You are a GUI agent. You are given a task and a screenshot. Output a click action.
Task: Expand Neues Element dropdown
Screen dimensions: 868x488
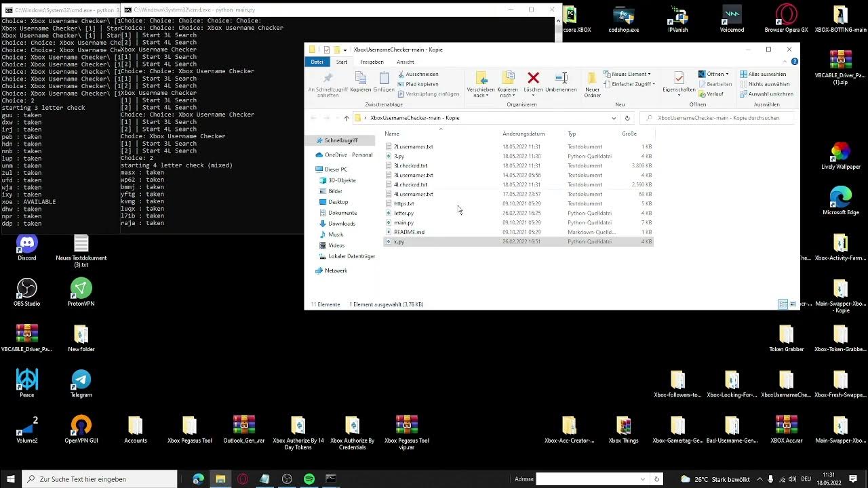(x=627, y=74)
